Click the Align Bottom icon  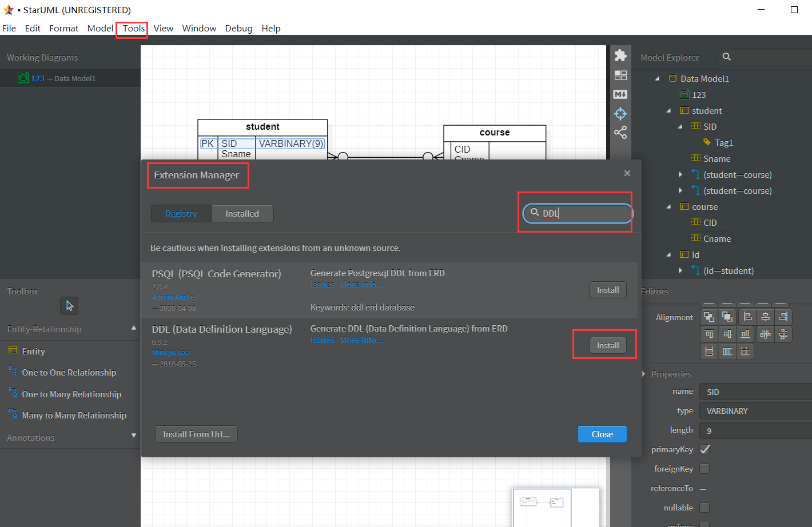[745, 334]
